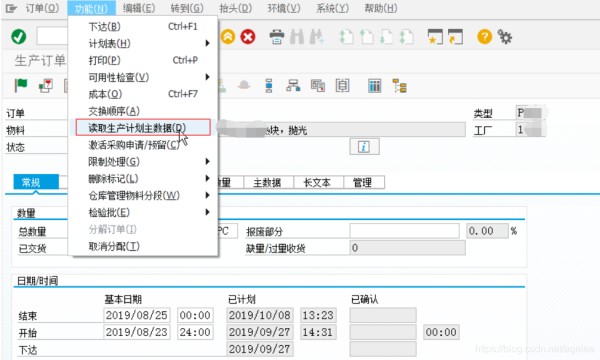Screen dimensions: 600x360
Task: Click the Last Page icon
Action: click(406, 37)
